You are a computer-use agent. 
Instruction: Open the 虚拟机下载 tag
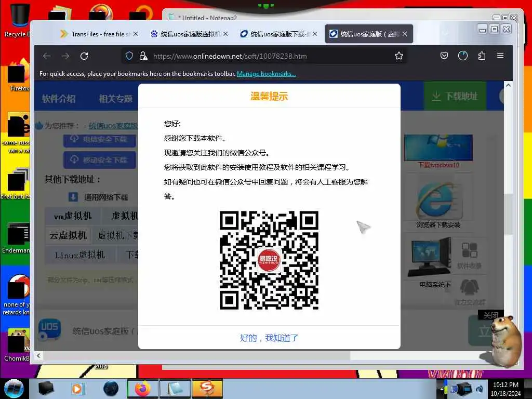(117, 235)
